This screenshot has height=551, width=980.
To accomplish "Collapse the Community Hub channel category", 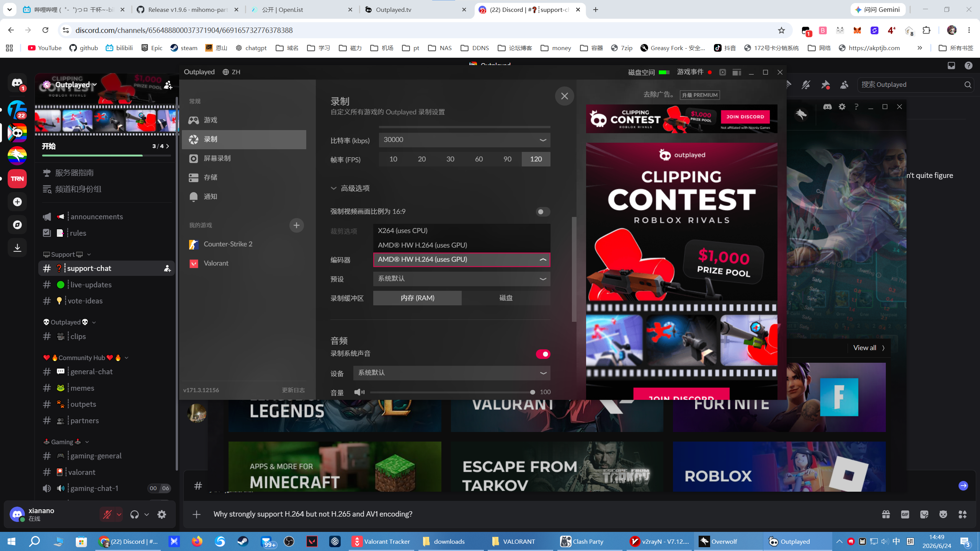I will pos(86,358).
